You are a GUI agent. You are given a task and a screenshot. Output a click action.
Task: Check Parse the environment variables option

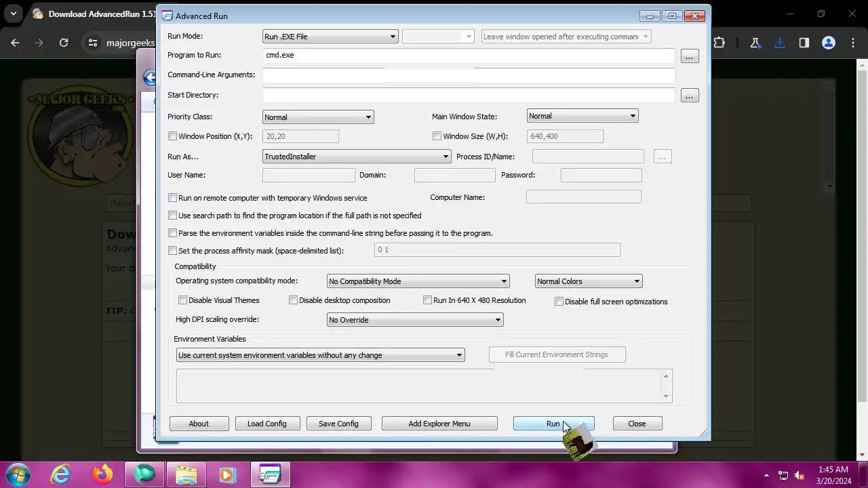coord(172,233)
